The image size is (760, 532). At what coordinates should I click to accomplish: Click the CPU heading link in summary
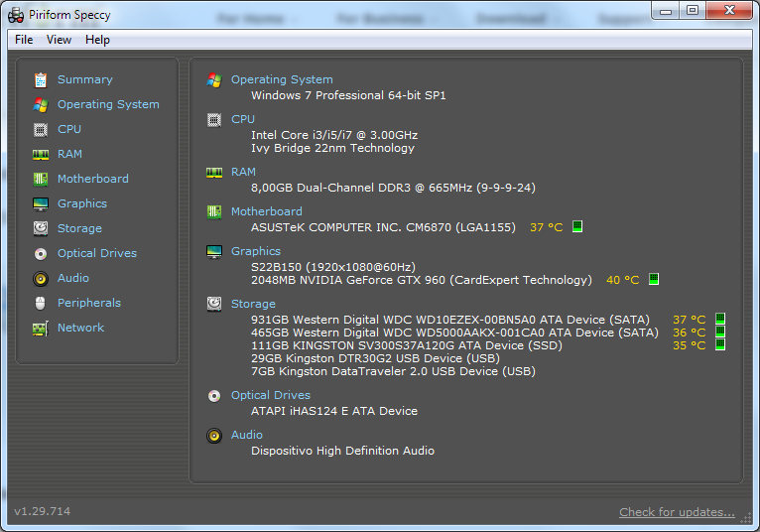coord(243,119)
